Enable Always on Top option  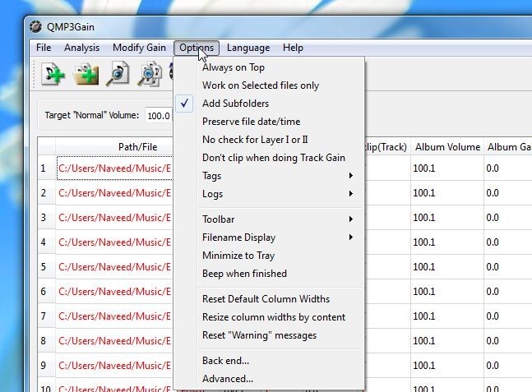click(x=269, y=67)
